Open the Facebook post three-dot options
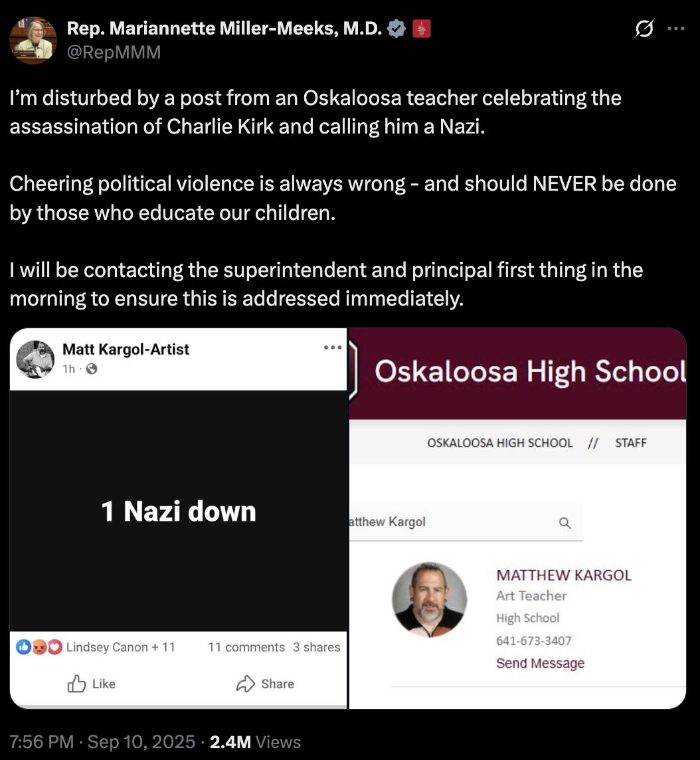 [333, 347]
